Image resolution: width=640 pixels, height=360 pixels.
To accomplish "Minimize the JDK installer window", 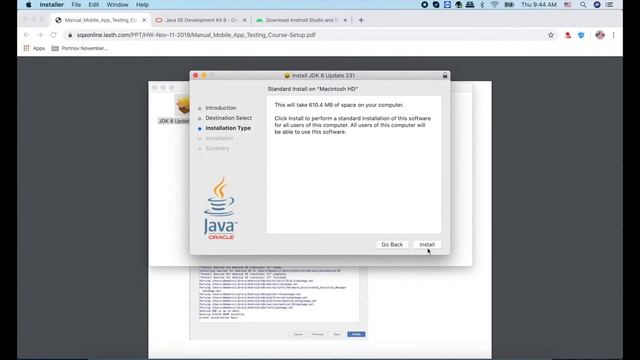I will (204, 76).
